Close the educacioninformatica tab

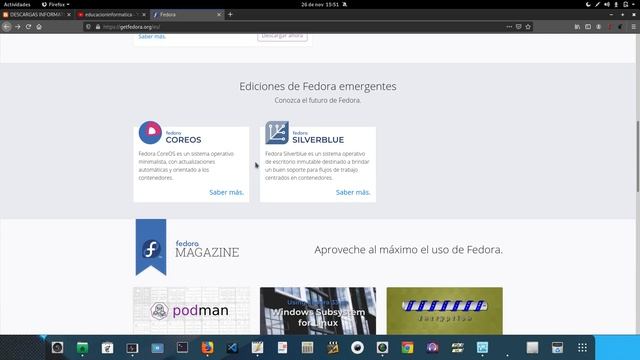point(144,14)
